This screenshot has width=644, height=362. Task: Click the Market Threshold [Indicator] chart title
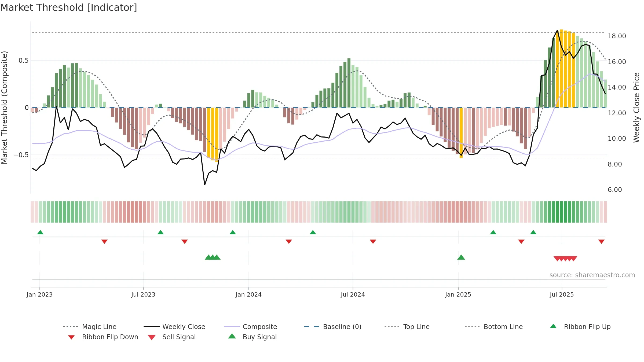[69, 8]
